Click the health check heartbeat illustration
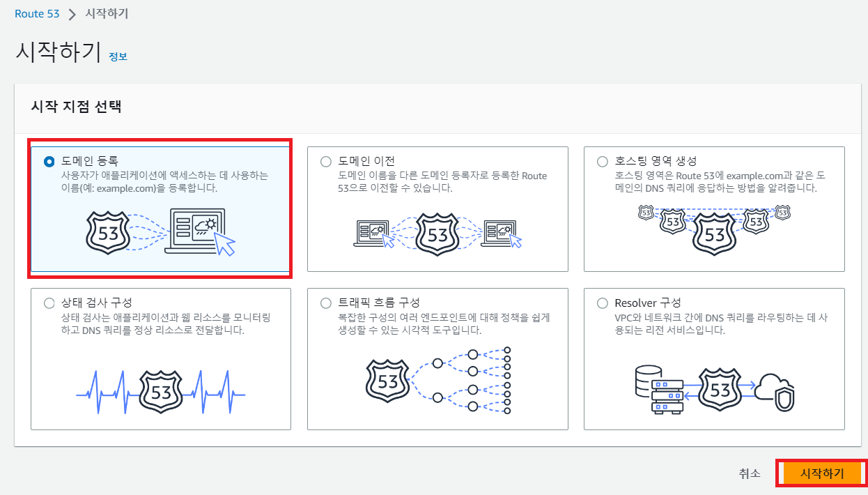Viewport: 868px width, 495px height. (x=160, y=393)
